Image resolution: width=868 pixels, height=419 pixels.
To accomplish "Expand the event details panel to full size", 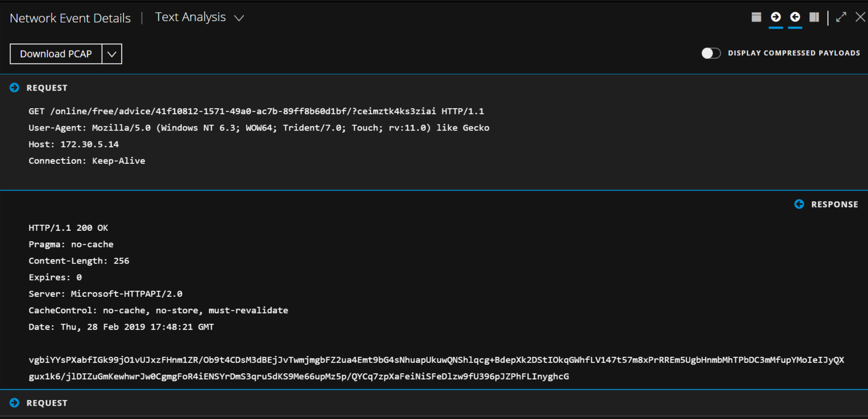I will 841,17.
